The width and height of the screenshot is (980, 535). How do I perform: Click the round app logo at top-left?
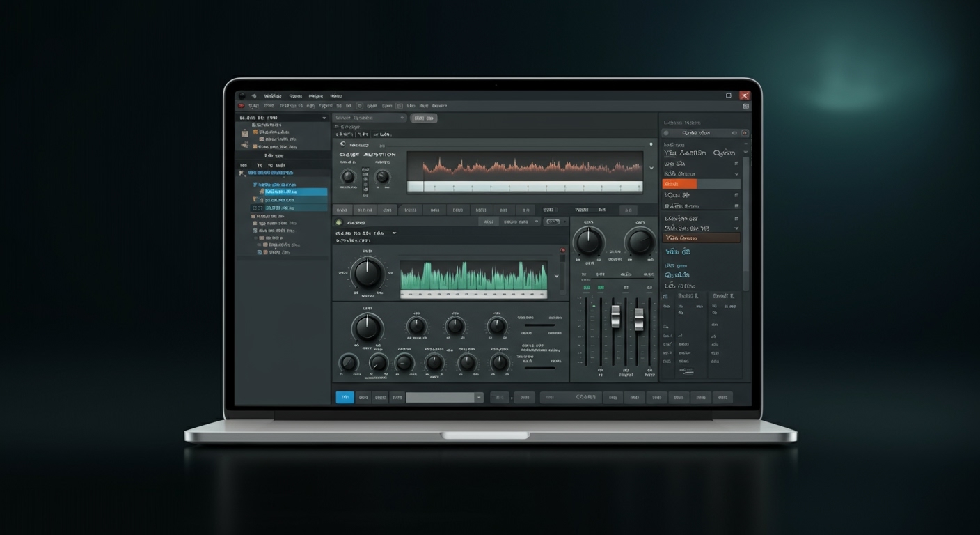click(242, 95)
